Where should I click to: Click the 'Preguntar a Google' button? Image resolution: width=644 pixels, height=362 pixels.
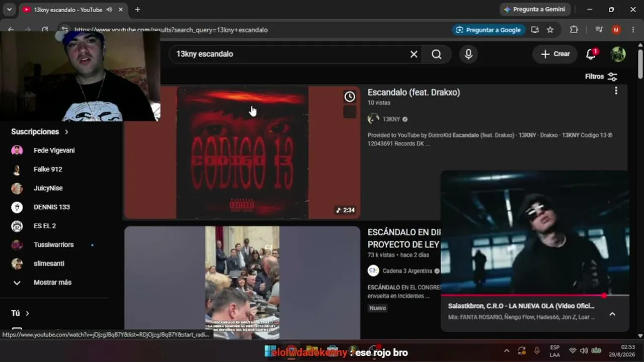click(x=489, y=30)
